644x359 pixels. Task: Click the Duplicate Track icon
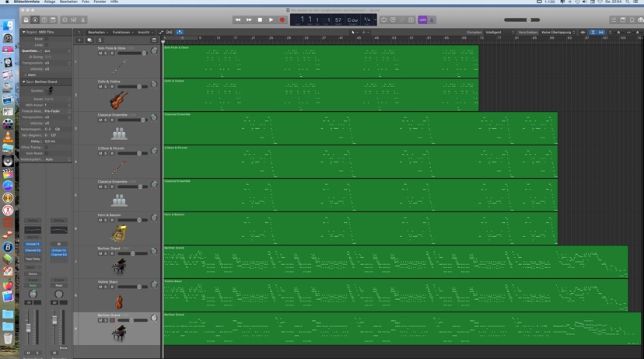click(x=89, y=40)
